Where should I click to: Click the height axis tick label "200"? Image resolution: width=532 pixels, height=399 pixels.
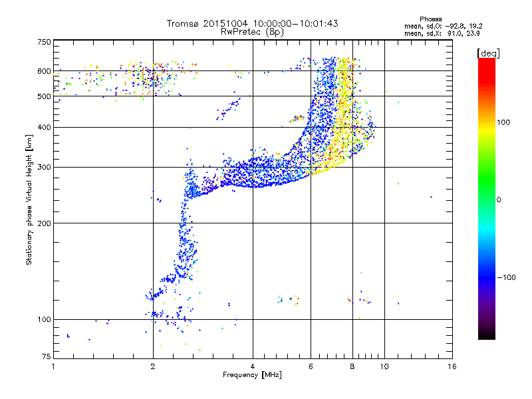point(44,223)
